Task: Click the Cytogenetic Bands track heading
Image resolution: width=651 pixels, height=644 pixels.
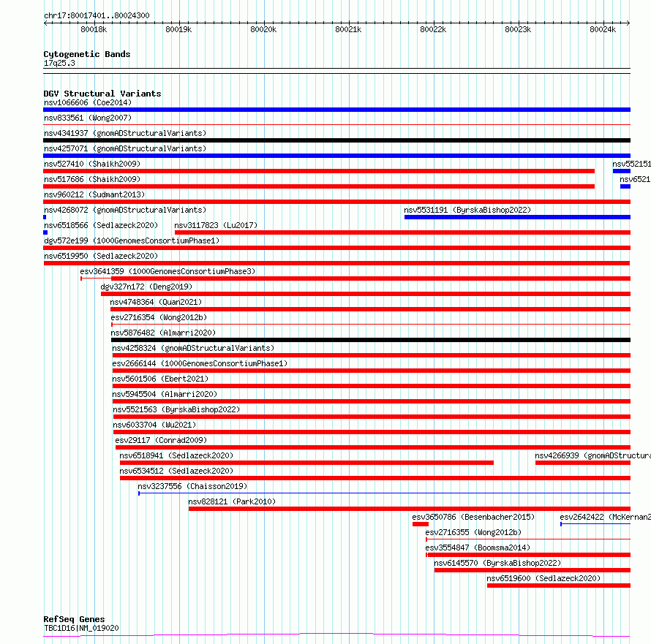Action: point(87,54)
